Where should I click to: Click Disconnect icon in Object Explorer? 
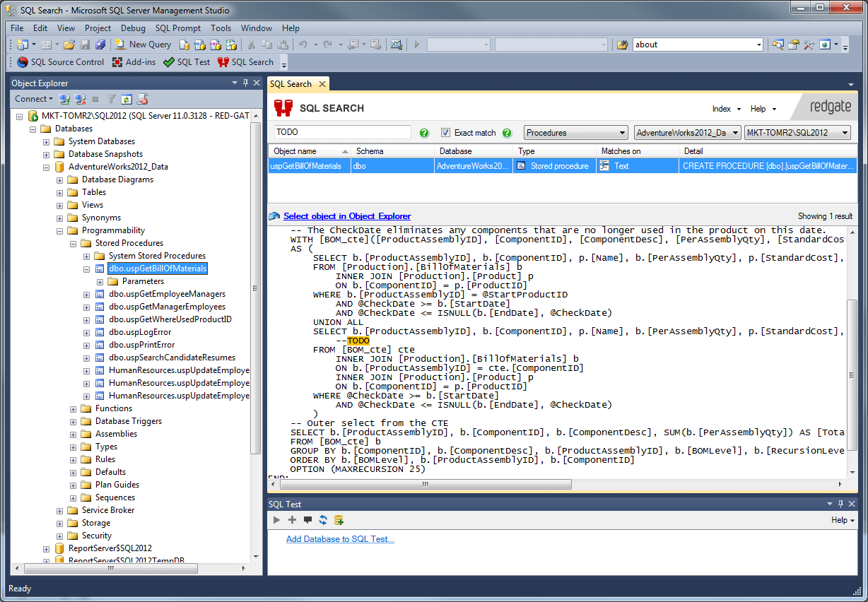click(x=80, y=99)
